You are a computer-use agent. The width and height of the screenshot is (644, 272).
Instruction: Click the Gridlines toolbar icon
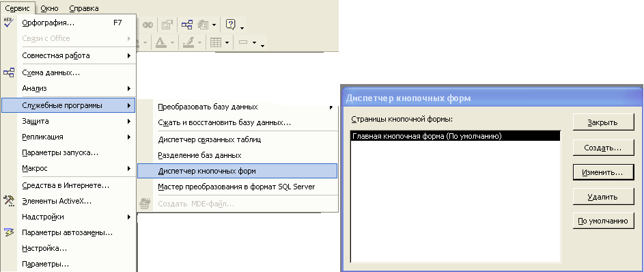point(216,42)
